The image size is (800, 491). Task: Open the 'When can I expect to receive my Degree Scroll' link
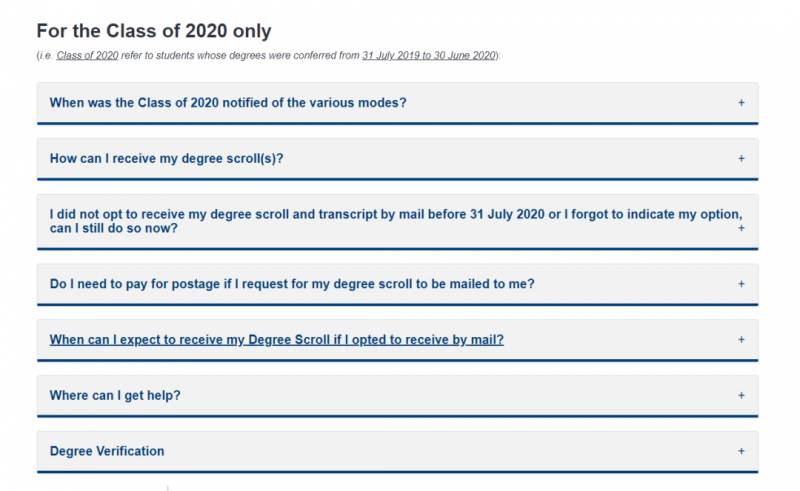276,340
